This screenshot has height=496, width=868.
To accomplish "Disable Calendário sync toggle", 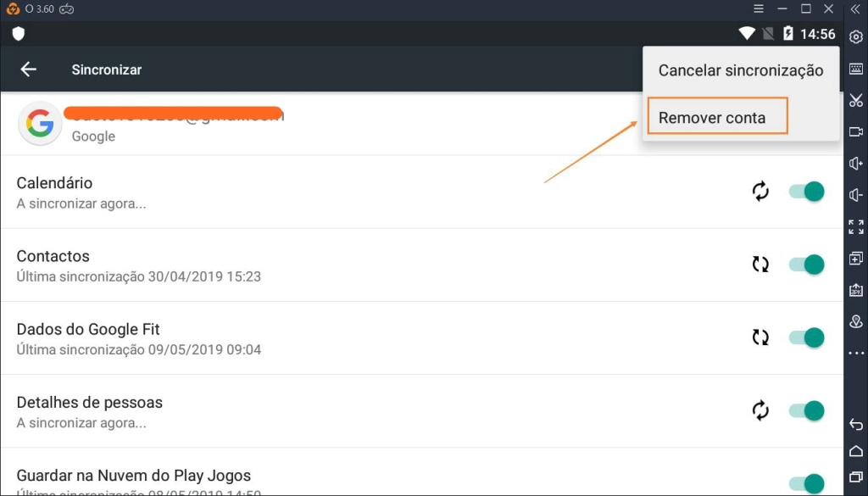I will [x=807, y=192].
